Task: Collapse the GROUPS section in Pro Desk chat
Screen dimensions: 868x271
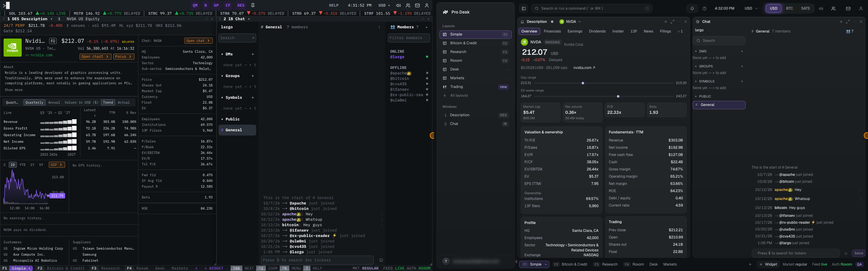Action: click(x=696, y=66)
